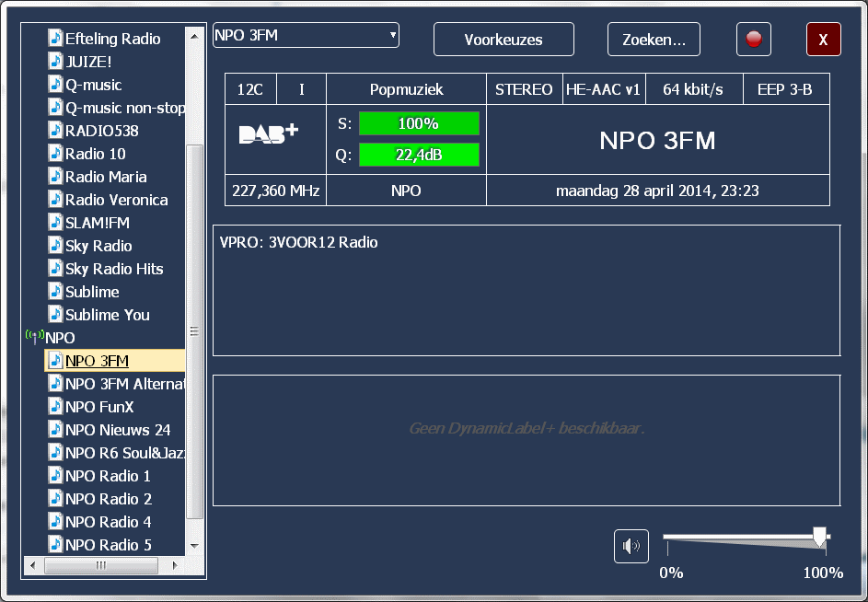Select NPO 3FM Alternative station
Viewport: 868px width, 602px height.
pyautogui.click(x=125, y=384)
